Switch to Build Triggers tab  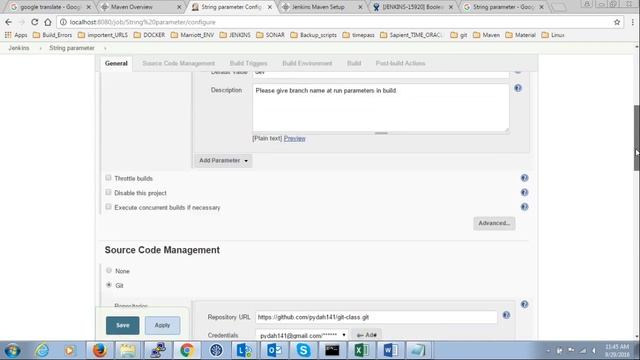point(248,63)
